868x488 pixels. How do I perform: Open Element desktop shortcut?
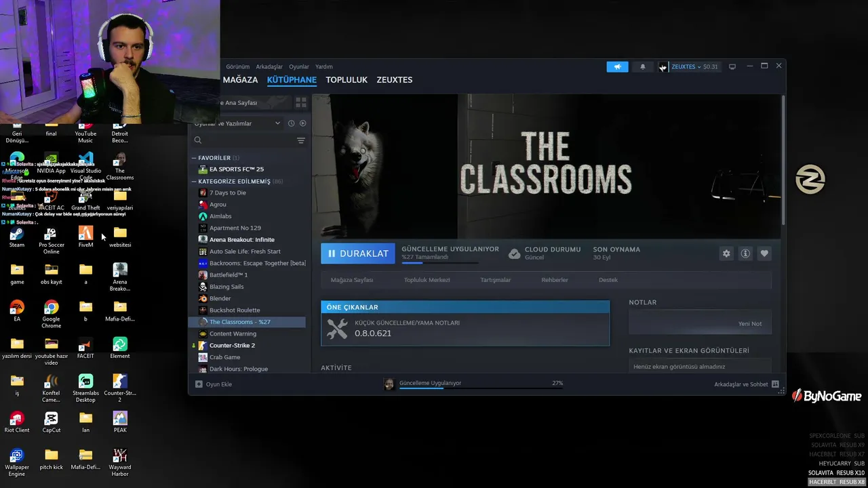(120, 348)
